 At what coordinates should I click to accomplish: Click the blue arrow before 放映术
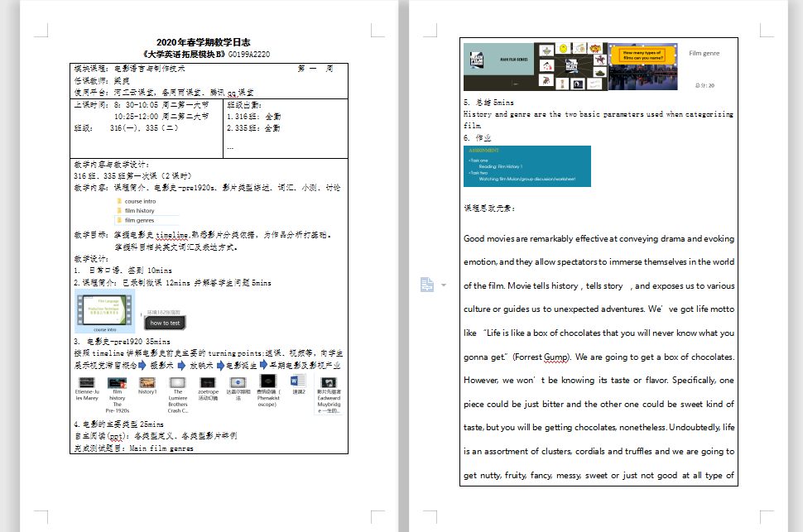[x=181, y=365]
